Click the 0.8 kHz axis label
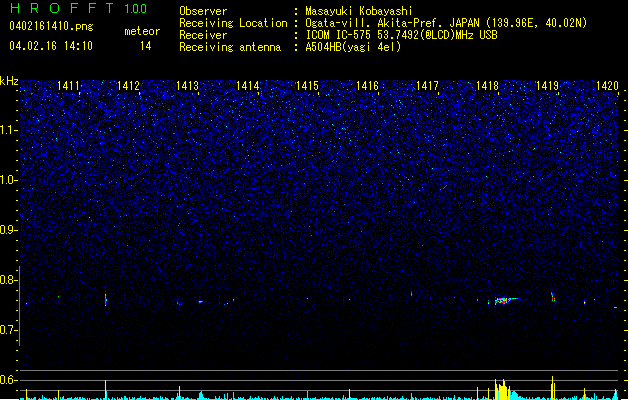The height and width of the screenshot is (400, 629). point(8,280)
